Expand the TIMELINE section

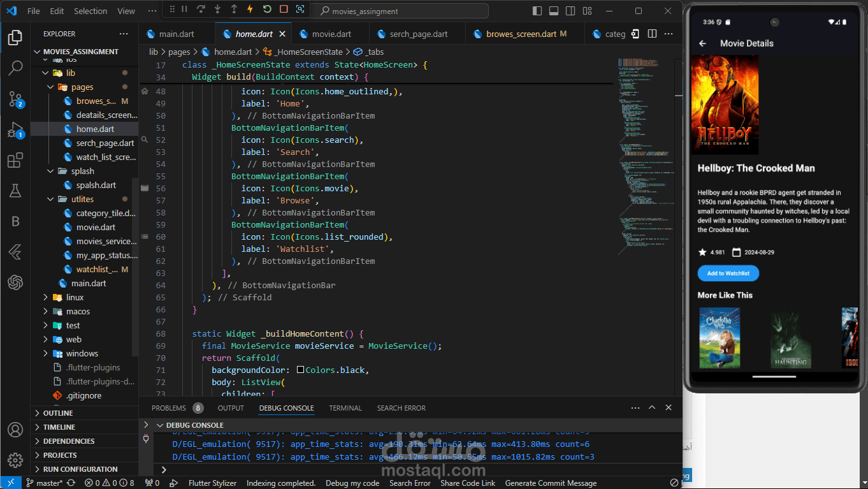tap(85, 427)
